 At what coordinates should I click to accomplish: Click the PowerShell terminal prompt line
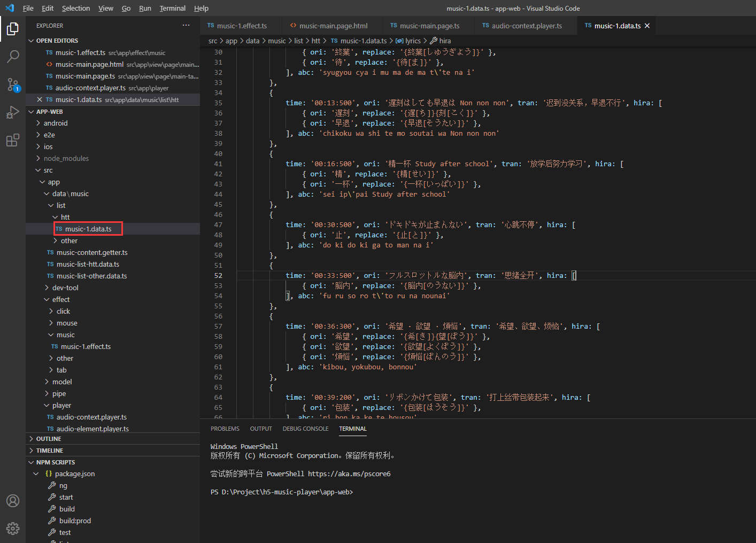pos(282,492)
